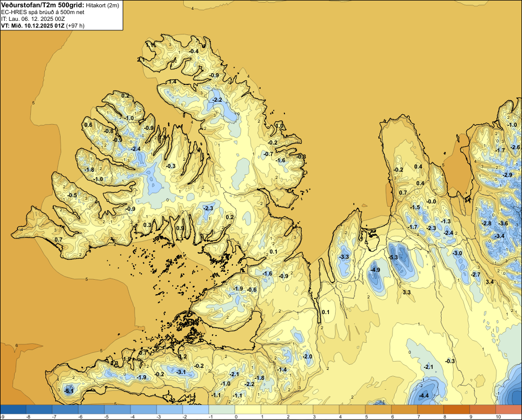Click the '-1.5' temperature label
Image resolution: width=522 pixels, height=420 pixels.
[x=415, y=207]
